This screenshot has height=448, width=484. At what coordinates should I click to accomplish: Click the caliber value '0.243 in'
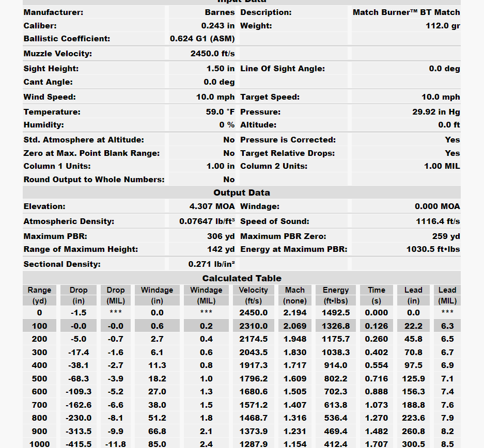217,26
